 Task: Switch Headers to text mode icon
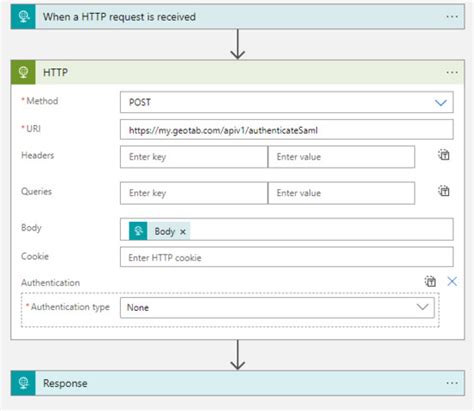444,155
